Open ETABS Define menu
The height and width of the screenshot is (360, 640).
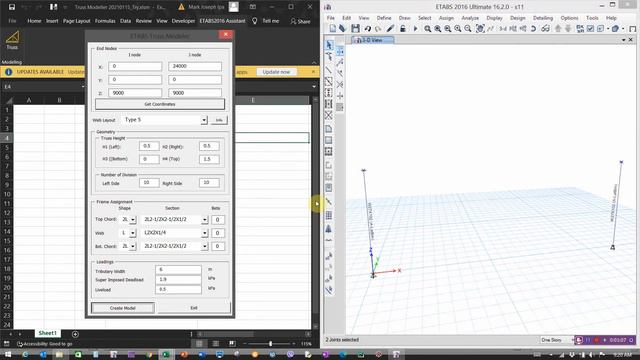(384, 18)
